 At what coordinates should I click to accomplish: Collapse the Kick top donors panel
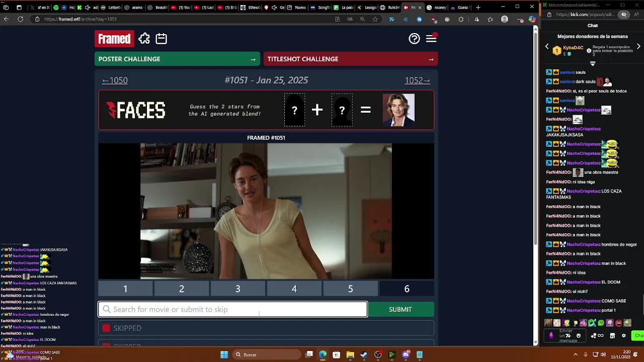[x=592, y=63]
